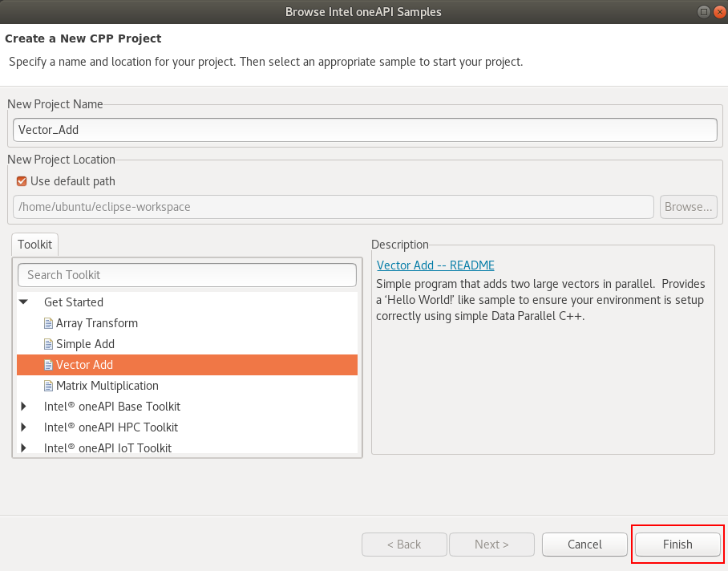Switch to the Toolkit tab

pyautogui.click(x=34, y=245)
